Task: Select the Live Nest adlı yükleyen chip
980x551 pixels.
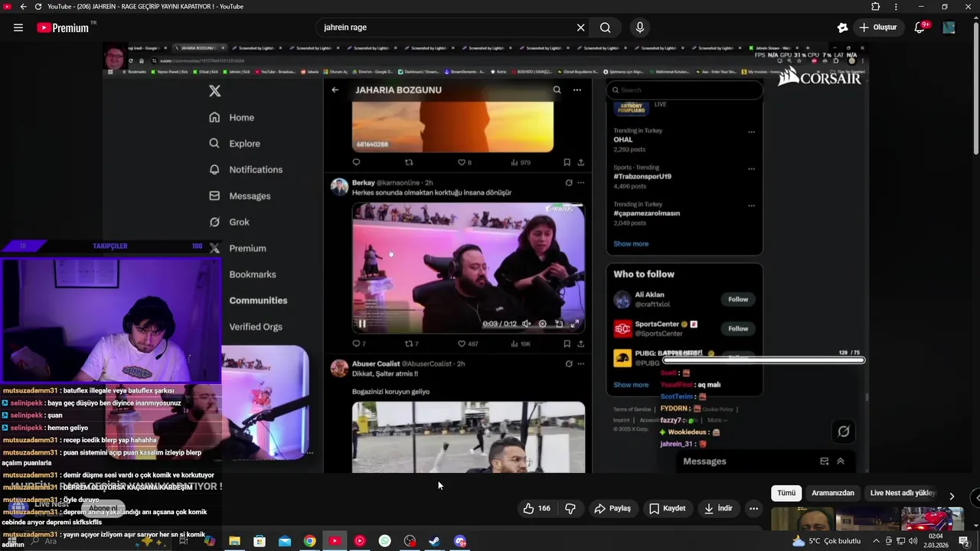Action: (903, 494)
